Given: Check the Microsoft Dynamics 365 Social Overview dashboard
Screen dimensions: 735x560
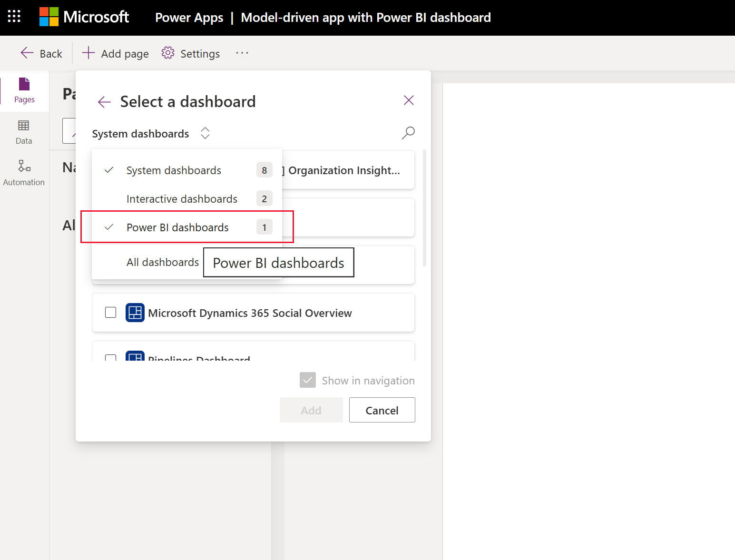Looking at the screenshot, I should [110, 313].
